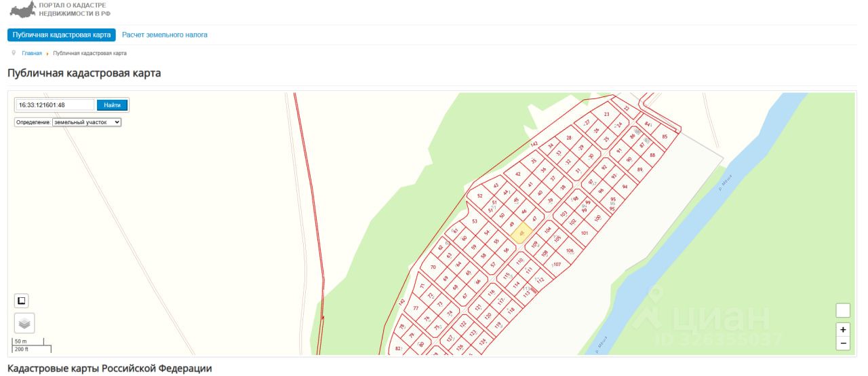Image resolution: width=868 pixels, height=376 pixels.
Task: Click the blank white square above zoom controls
Action: (843, 310)
